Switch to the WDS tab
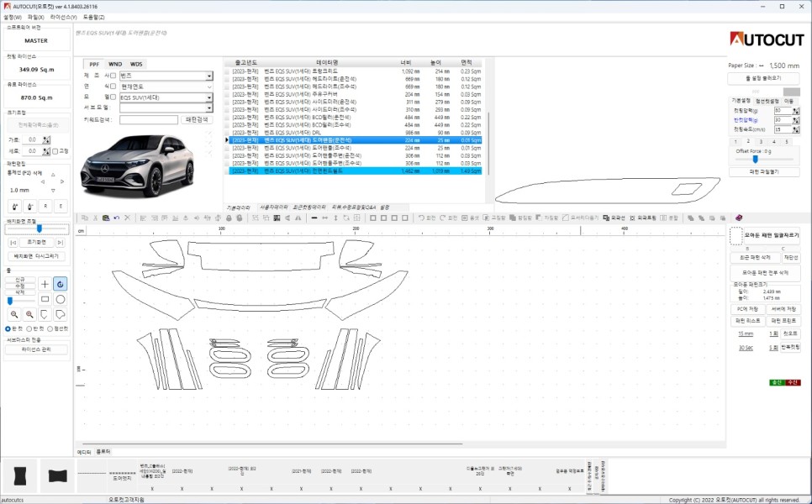This screenshot has width=812, height=504. pos(136,64)
